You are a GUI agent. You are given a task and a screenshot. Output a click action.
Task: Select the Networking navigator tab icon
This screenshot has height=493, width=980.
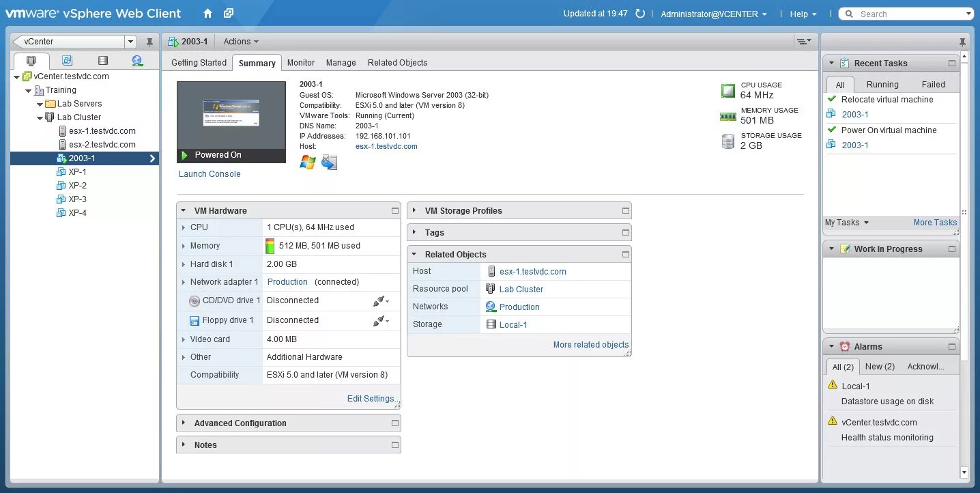click(x=137, y=61)
